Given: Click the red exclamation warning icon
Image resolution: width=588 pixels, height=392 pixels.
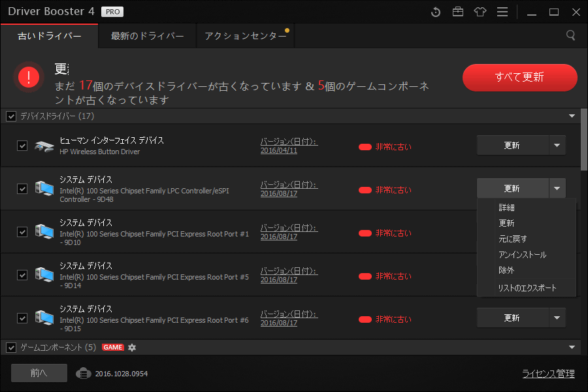Looking at the screenshot, I should pos(29,77).
